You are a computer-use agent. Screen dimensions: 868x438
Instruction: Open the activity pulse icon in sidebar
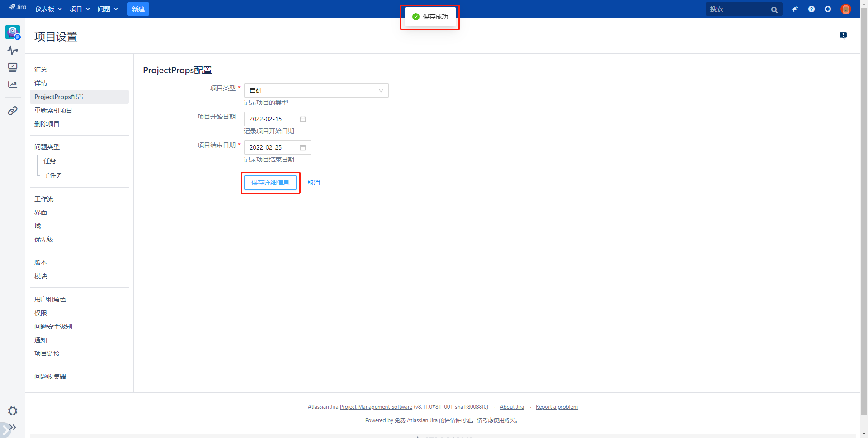pyautogui.click(x=13, y=50)
